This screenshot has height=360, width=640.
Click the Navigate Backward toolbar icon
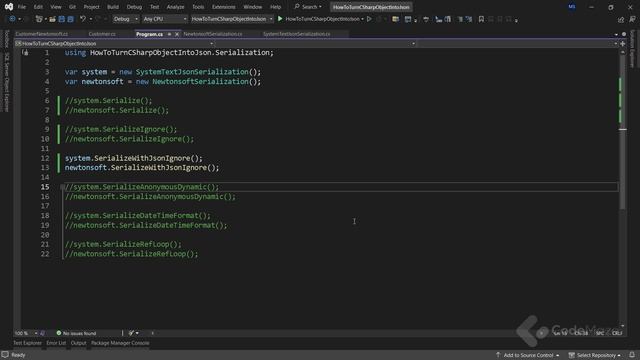point(12,19)
